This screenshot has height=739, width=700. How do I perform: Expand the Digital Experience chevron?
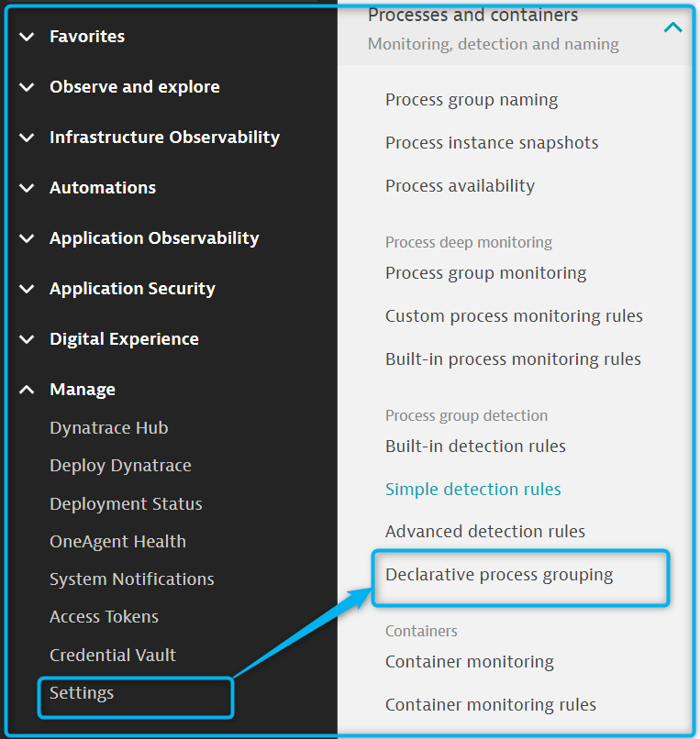[27, 339]
